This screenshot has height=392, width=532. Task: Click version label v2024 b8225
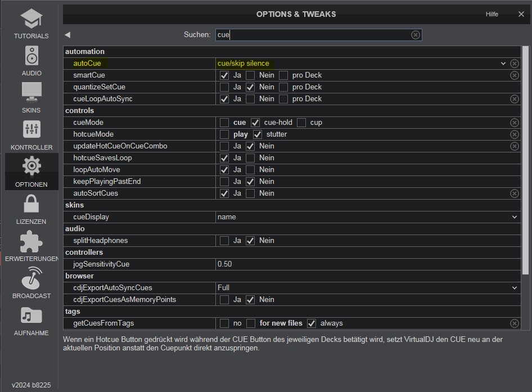pos(31,385)
